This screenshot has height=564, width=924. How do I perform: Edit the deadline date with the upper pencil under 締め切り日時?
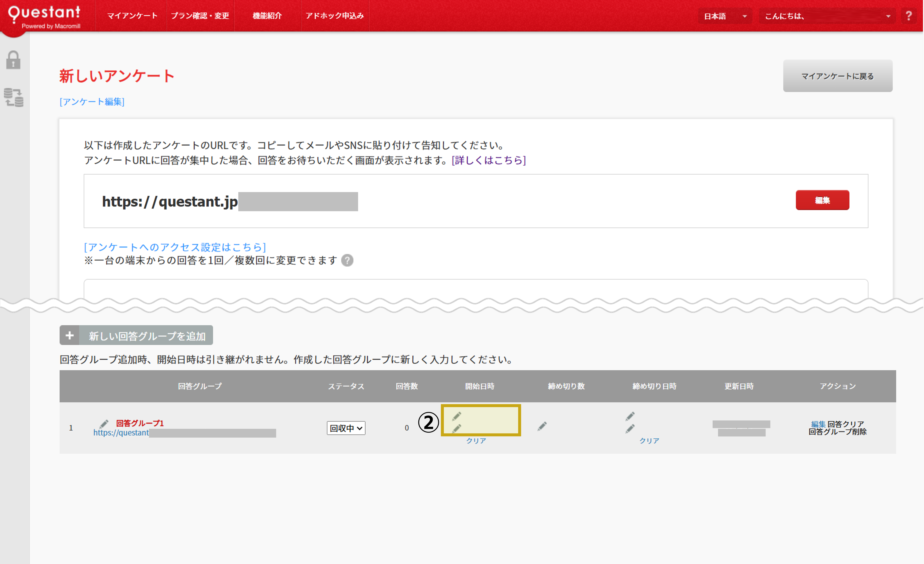(x=630, y=416)
